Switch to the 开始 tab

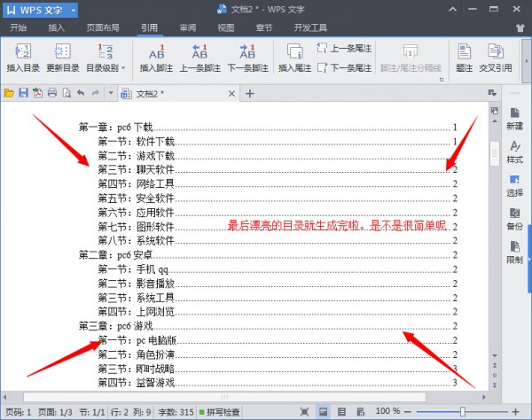tap(18, 27)
